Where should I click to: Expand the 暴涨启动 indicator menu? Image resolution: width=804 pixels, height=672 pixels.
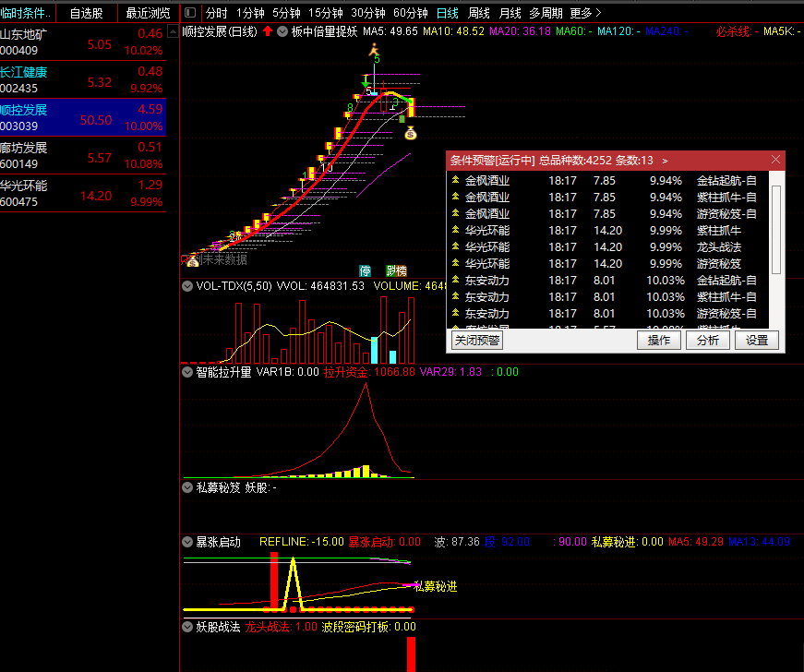tap(187, 542)
